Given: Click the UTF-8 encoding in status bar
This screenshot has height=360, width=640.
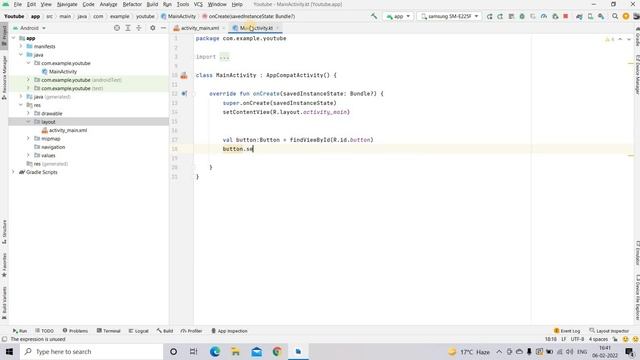Looking at the screenshot, I should 577,339.
